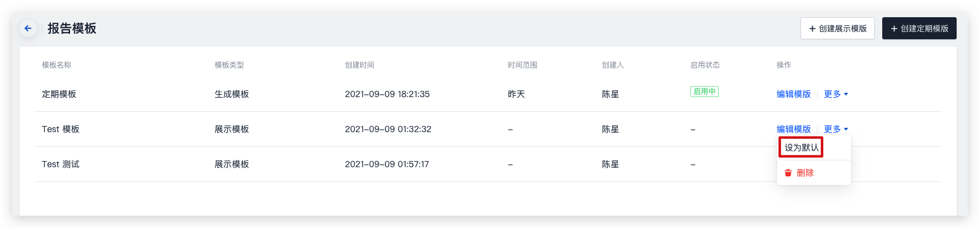The height and width of the screenshot is (228, 980).
Task: Open 编辑模版 link for Test 模板
Action: tap(794, 129)
